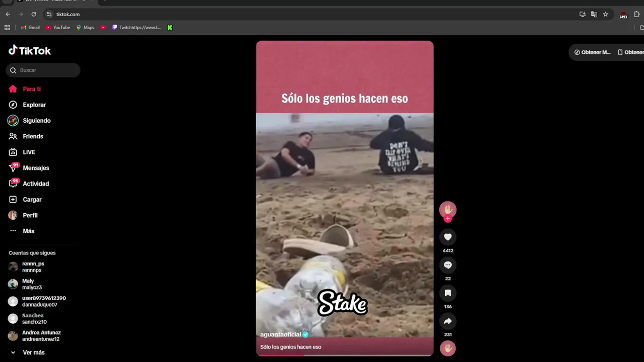Click the Explorar compass icon
This screenshot has width=644, height=362.
coord(13,105)
